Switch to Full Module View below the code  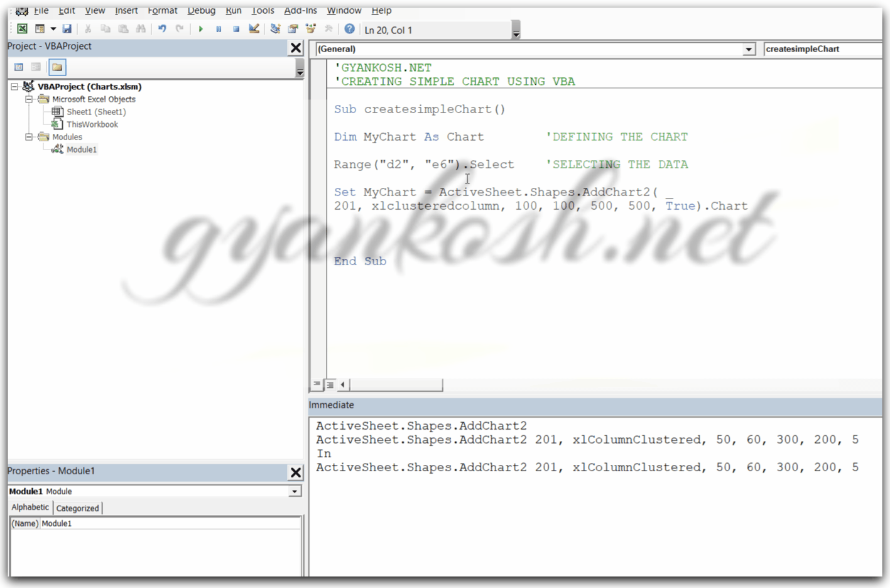330,384
